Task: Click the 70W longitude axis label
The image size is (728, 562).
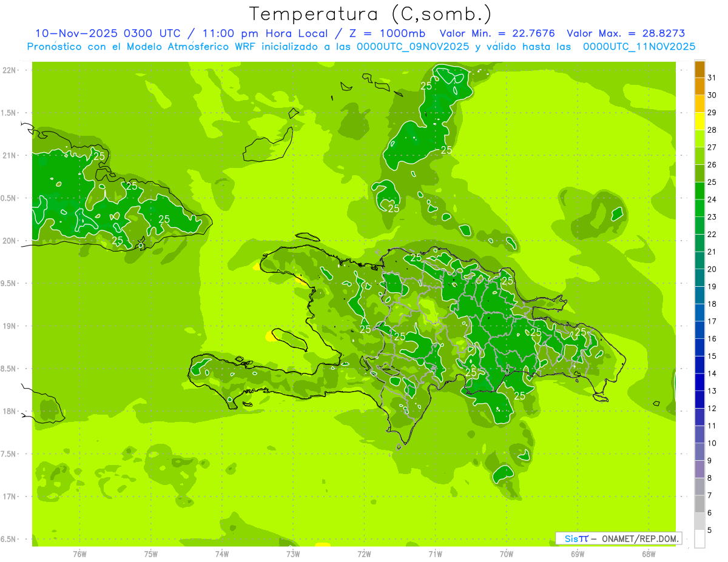Action: pos(507,554)
